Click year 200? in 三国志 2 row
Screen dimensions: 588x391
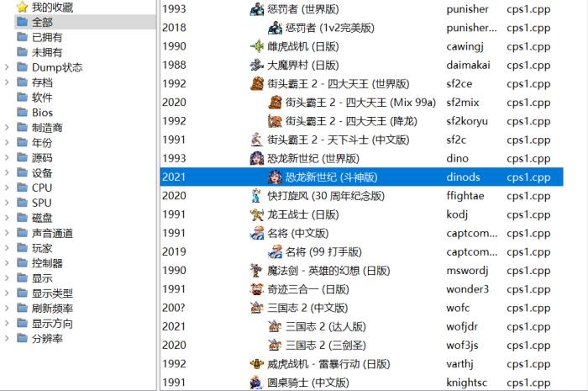click(x=174, y=308)
